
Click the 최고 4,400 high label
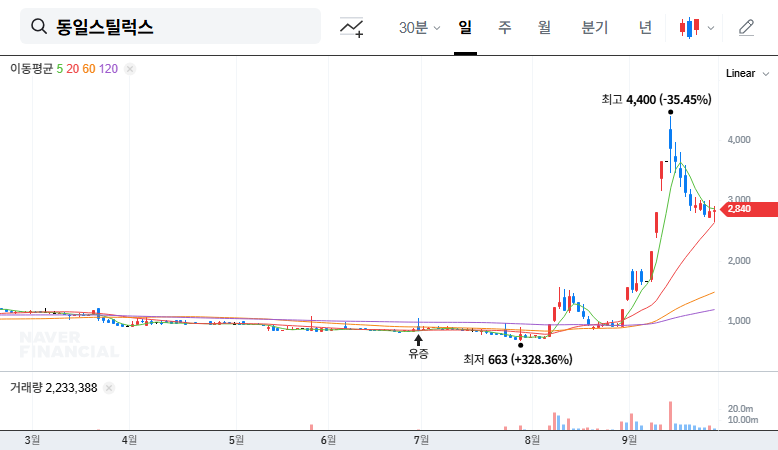point(656,100)
